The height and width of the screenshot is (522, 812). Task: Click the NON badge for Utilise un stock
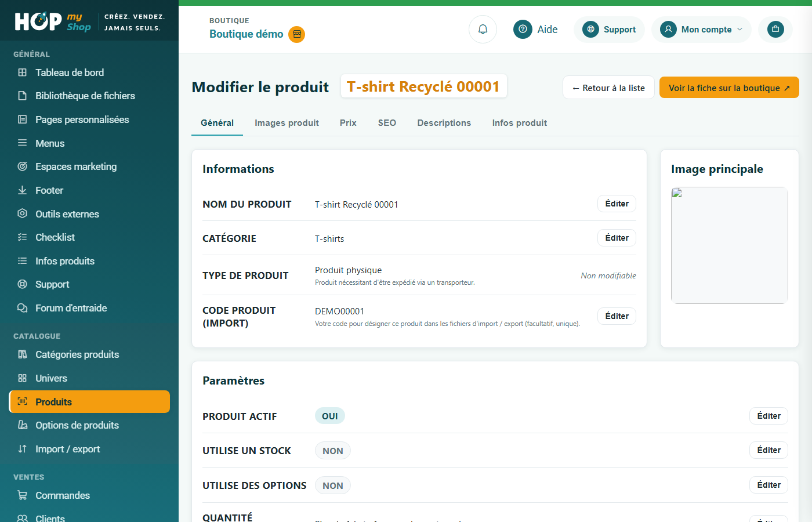(333, 451)
